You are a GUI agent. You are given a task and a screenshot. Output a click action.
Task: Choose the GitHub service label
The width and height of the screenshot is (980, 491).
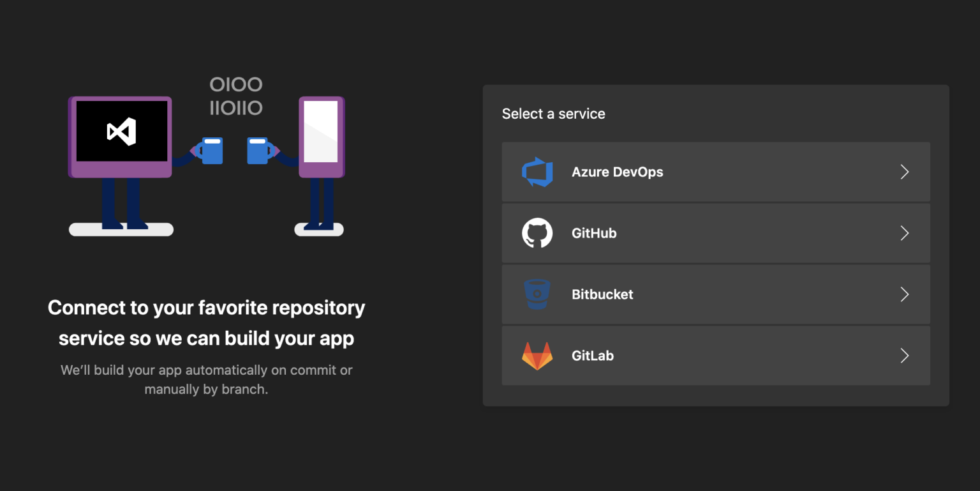[594, 233]
